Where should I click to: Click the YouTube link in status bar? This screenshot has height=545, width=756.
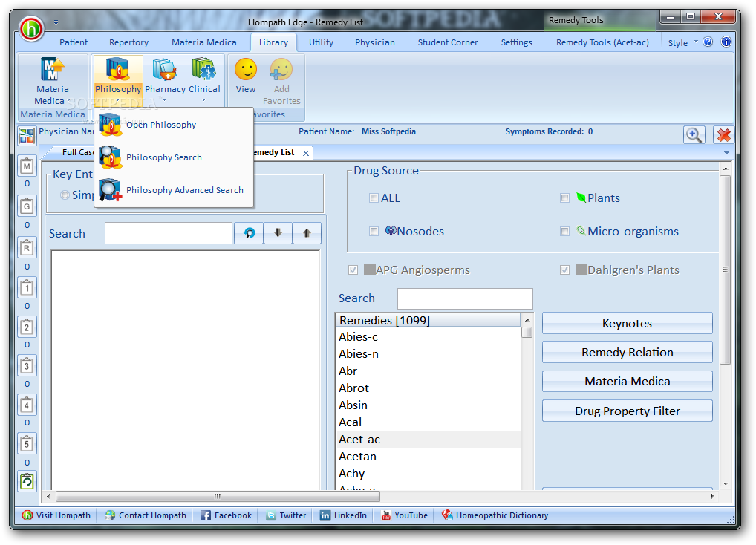(405, 515)
